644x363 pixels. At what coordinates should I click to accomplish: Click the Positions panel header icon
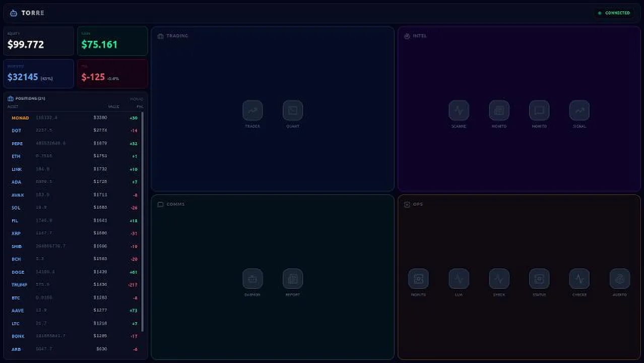click(11, 98)
